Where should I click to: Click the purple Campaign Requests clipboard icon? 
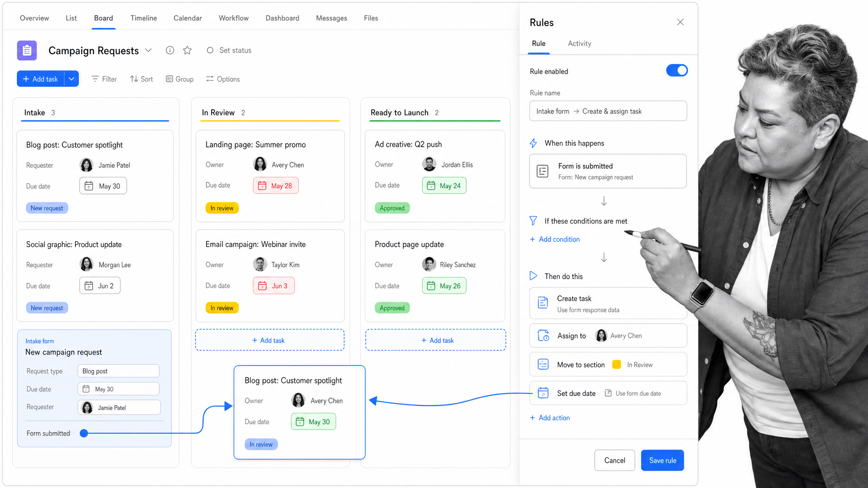[27, 50]
